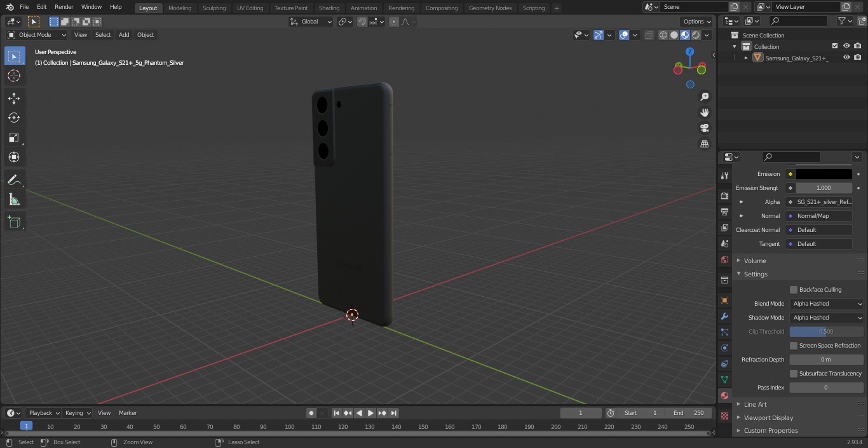The image size is (868, 448).
Task: Open the Texture properties tab
Action: [724, 416]
